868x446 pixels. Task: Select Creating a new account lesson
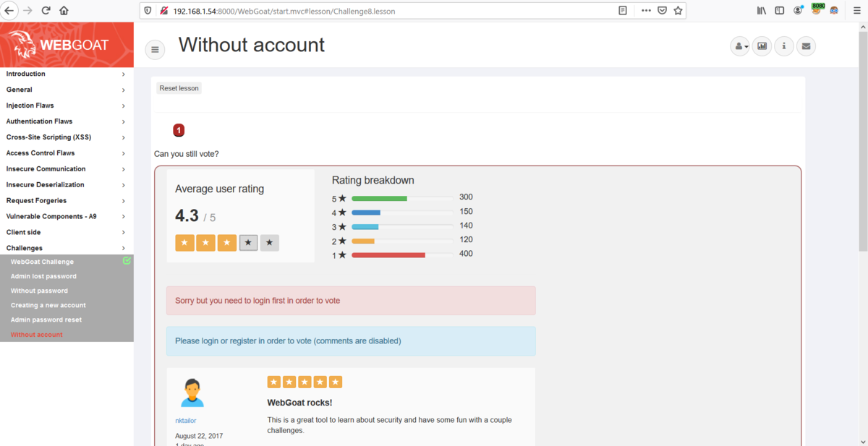(48, 305)
